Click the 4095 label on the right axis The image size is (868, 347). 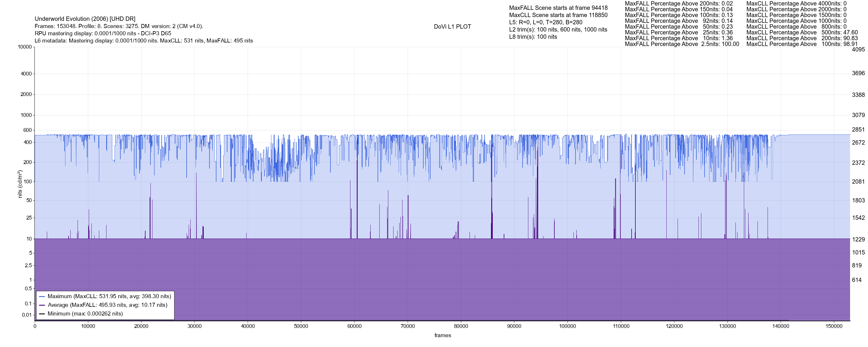[x=858, y=49]
